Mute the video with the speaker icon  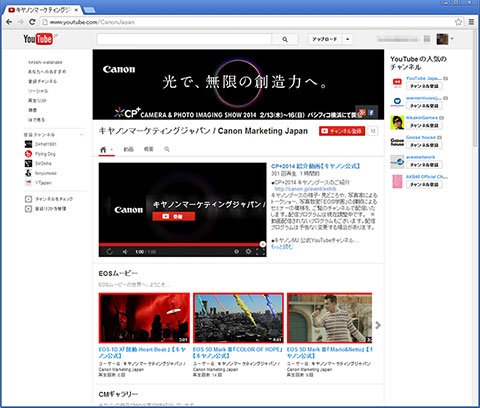125,252
